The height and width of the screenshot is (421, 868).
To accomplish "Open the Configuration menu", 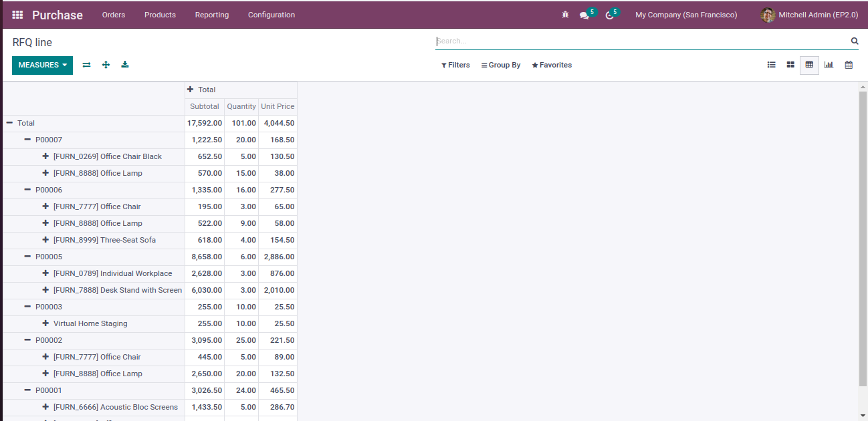I will [272, 15].
